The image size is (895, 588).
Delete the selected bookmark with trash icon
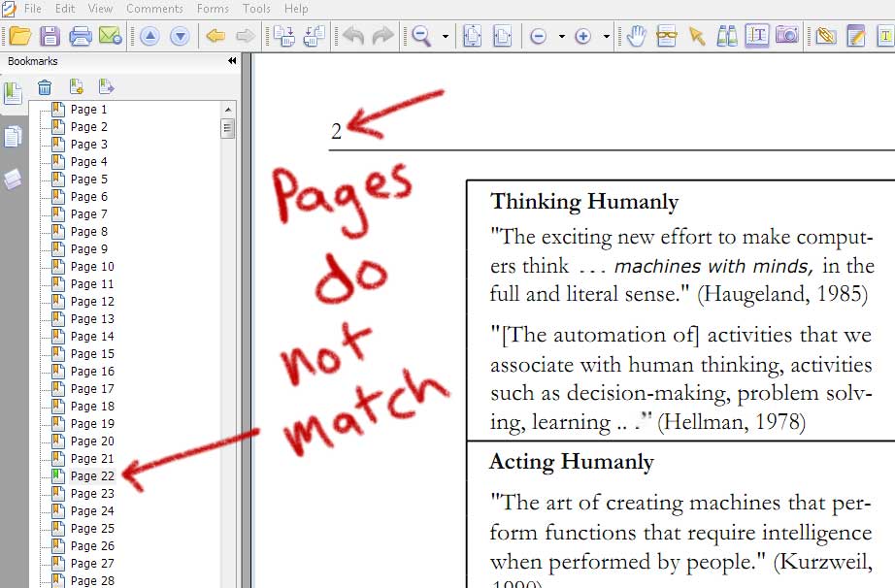(45, 85)
